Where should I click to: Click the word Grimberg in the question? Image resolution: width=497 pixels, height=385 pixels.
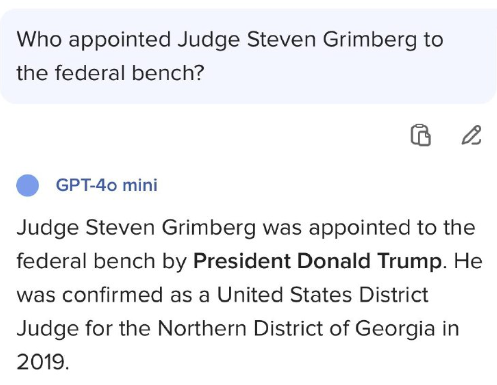(x=370, y=40)
